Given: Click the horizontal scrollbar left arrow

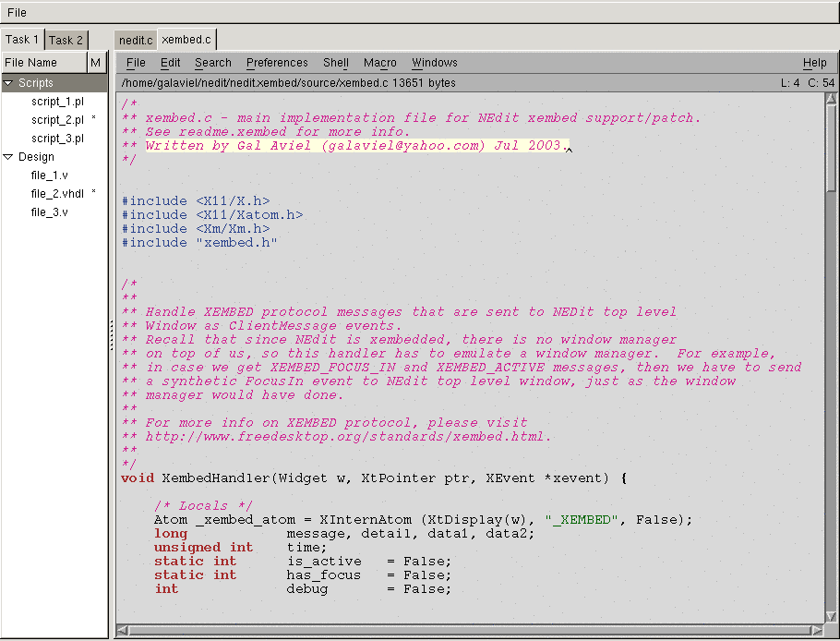Looking at the screenshot, I should click(122, 631).
